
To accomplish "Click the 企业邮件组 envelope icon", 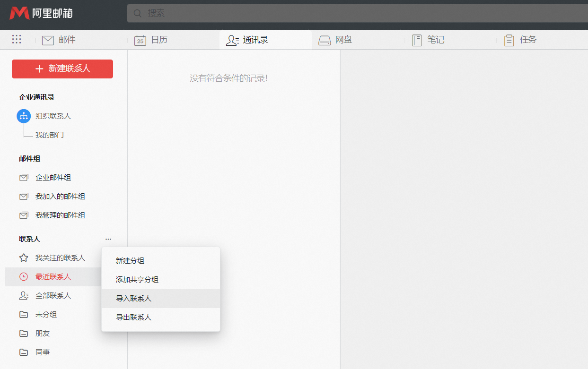I will (24, 178).
